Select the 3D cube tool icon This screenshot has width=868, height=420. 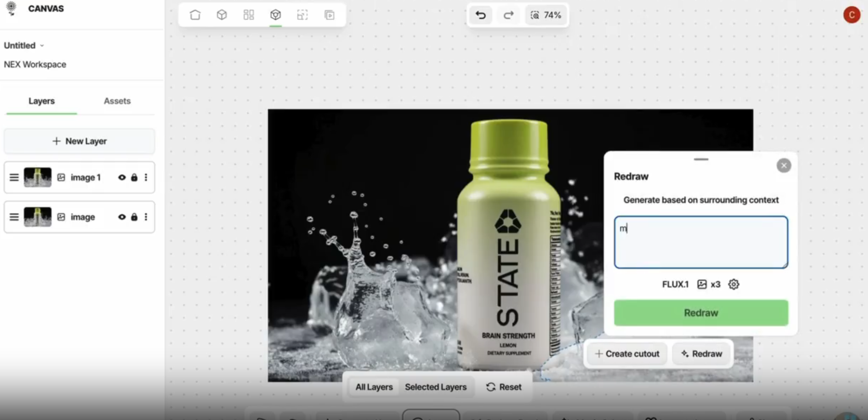click(222, 15)
